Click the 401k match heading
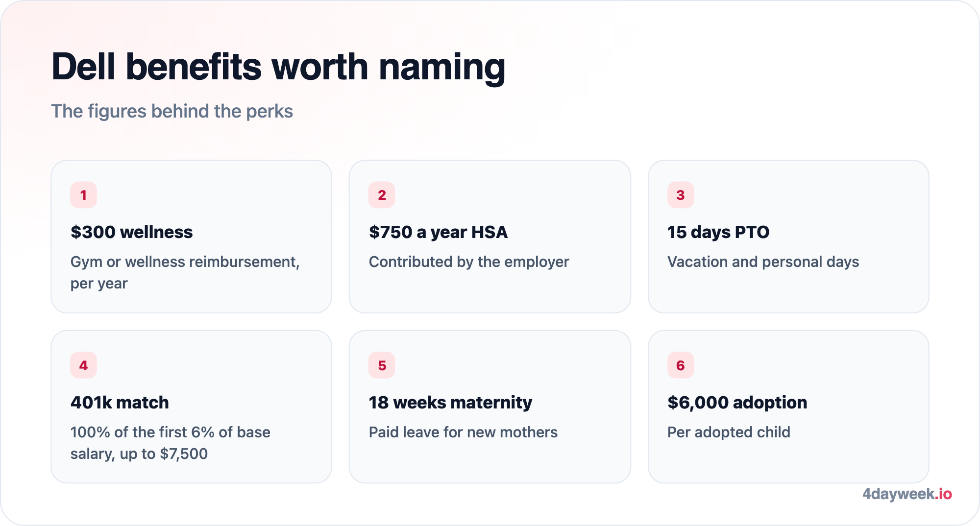The image size is (980, 526). [x=120, y=403]
